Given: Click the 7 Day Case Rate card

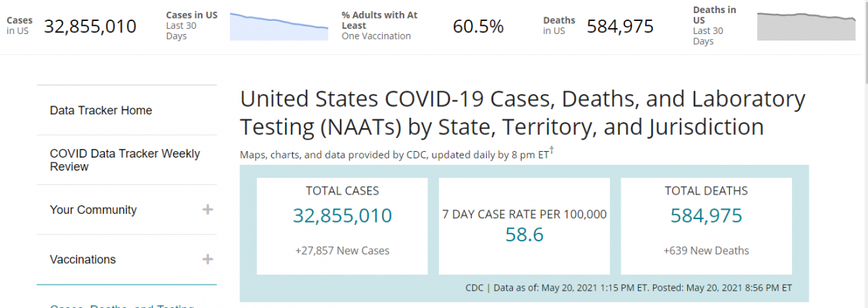Looking at the screenshot, I should (x=524, y=226).
